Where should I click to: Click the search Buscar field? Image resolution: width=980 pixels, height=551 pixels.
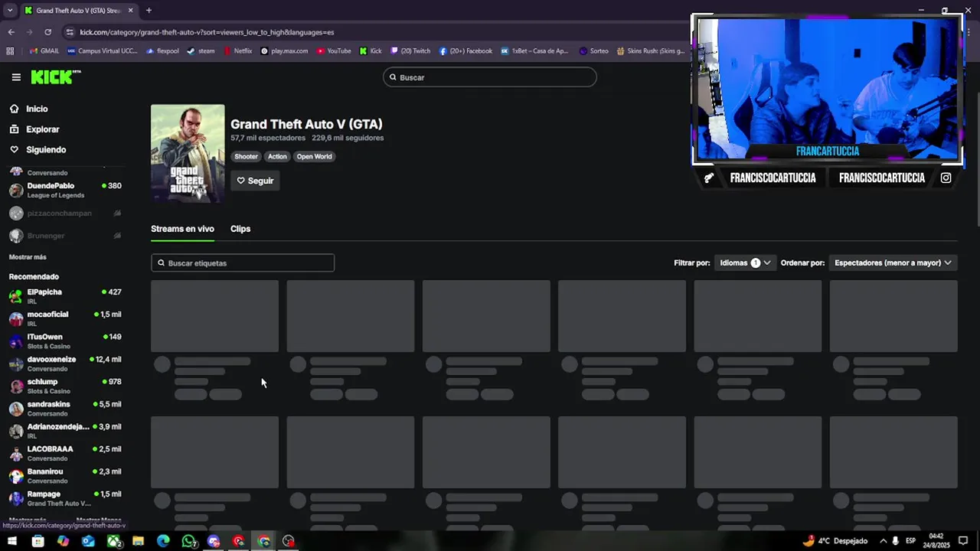tap(490, 77)
